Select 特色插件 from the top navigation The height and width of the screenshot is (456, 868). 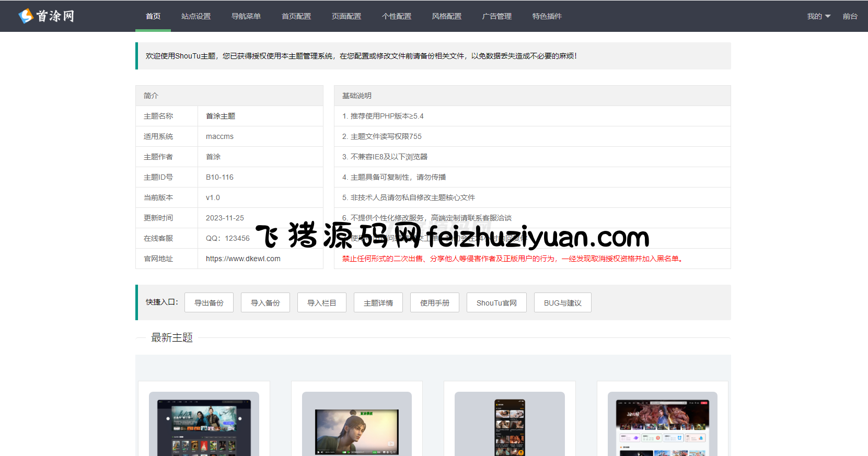547,16
